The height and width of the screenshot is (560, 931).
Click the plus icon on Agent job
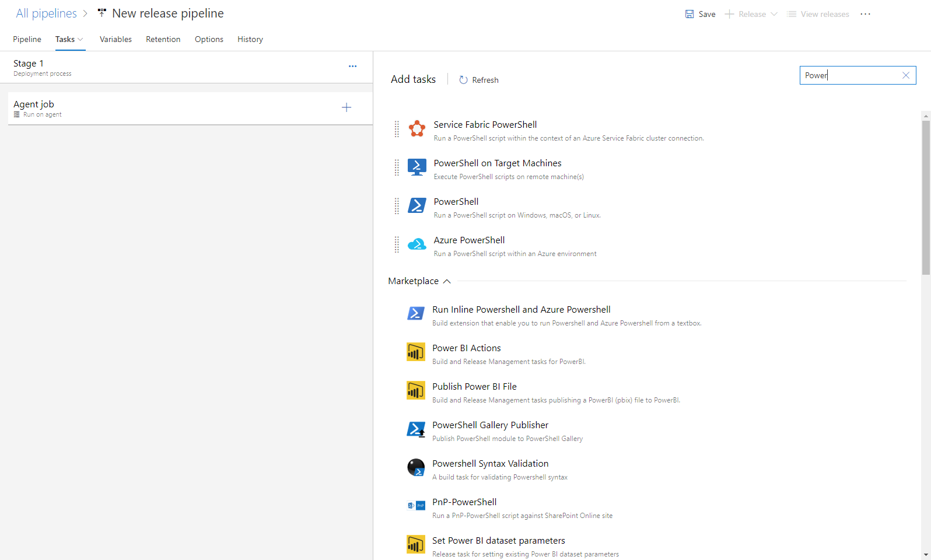346,107
